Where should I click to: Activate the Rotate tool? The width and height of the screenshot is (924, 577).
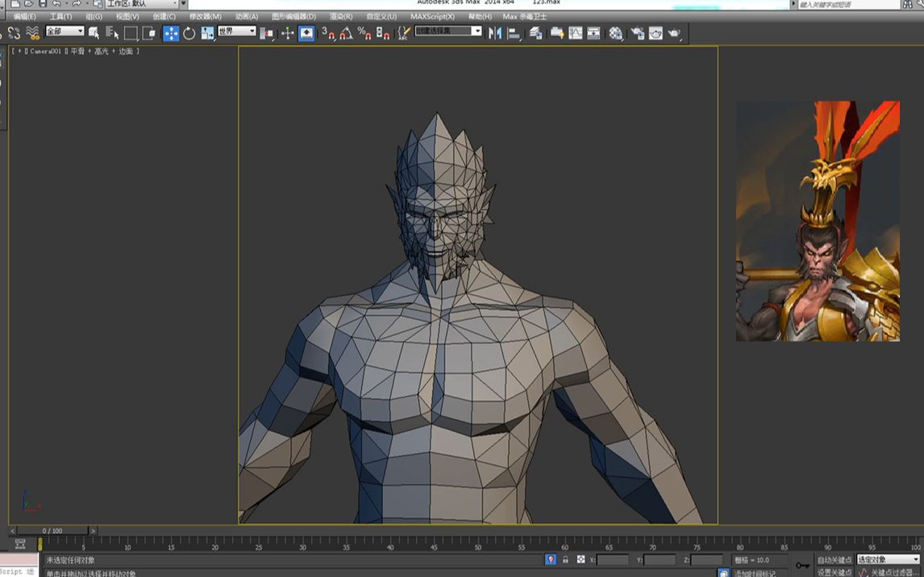coord(189,33)
